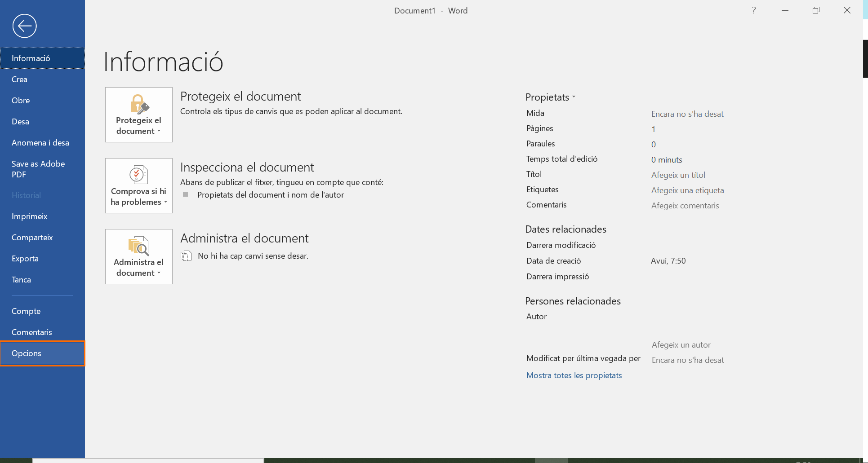Open Administra el document dropdown arrow
The height and width of the screenshot is (463, 868).
[x=159, y=273]
